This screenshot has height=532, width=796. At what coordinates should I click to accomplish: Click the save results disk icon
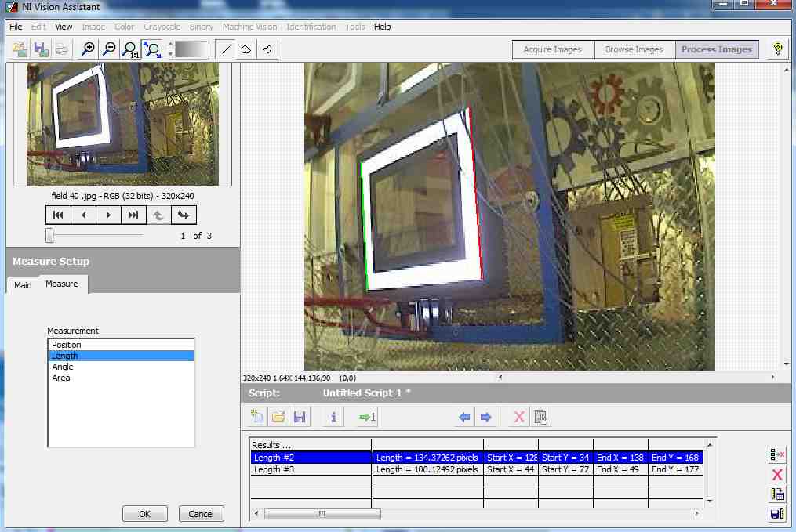click(x=777, y=514)
